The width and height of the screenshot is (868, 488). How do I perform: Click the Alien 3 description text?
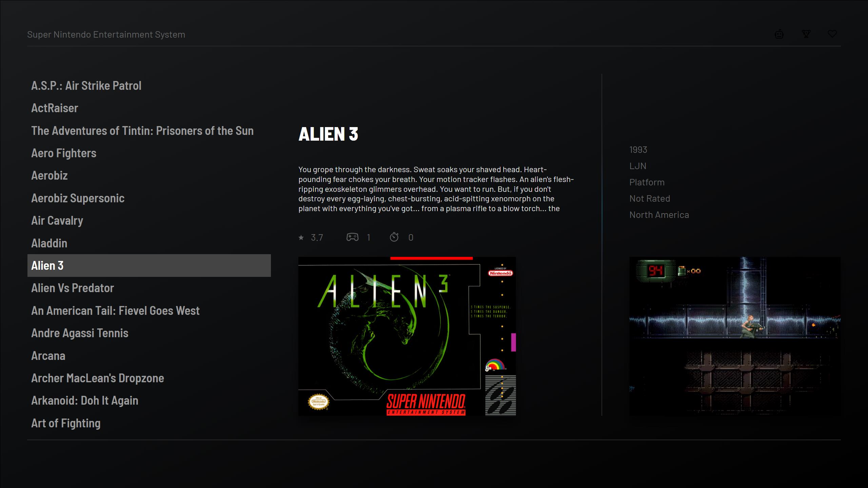(436, 189)
